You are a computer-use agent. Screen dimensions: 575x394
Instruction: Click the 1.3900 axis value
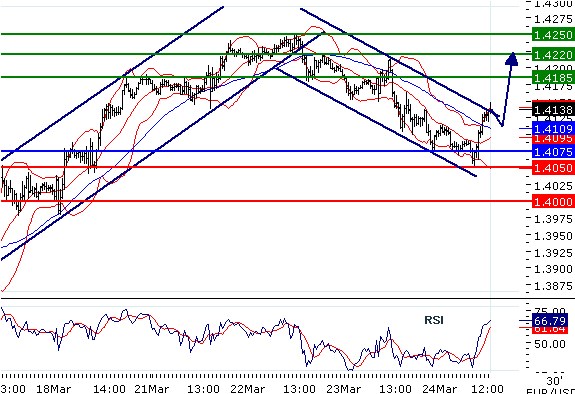pos(553,269)
